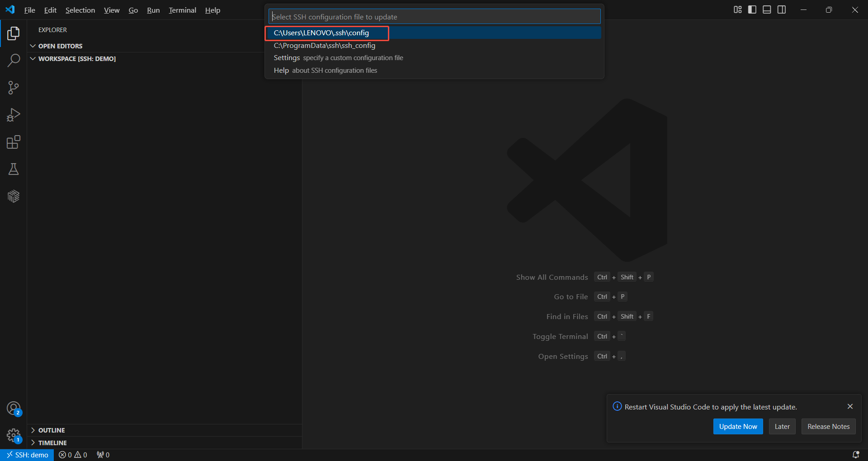
Task: Open the Terminal menu
Action: pos(182,10)
